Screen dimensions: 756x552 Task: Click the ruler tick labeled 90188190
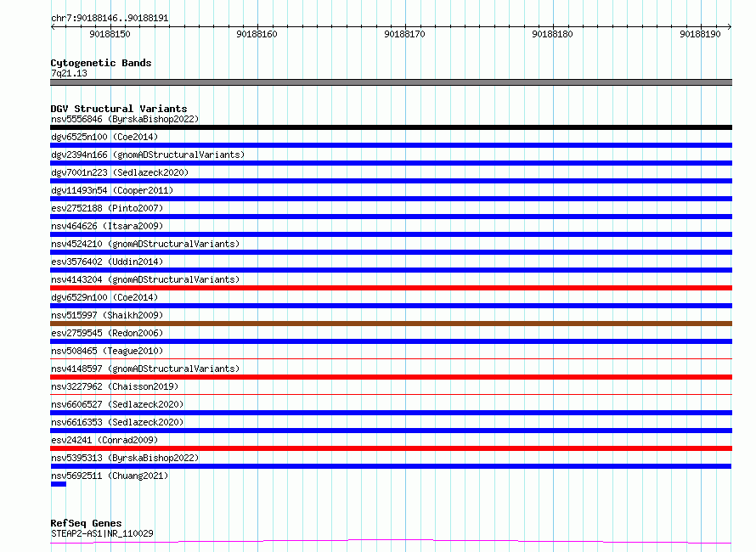[x=700, y=34]
